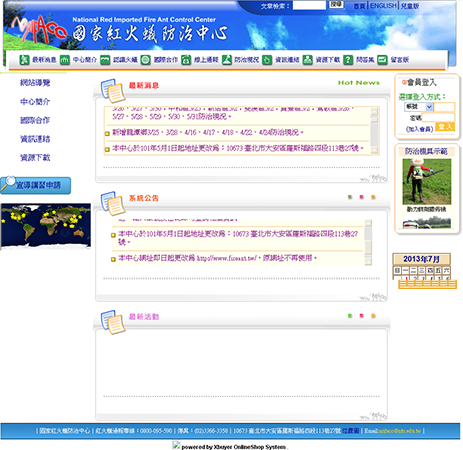Click the 資源下載 download icon in navbar
Image resolution: width=463 pixels, height=450 pixels.
(307, 60)
